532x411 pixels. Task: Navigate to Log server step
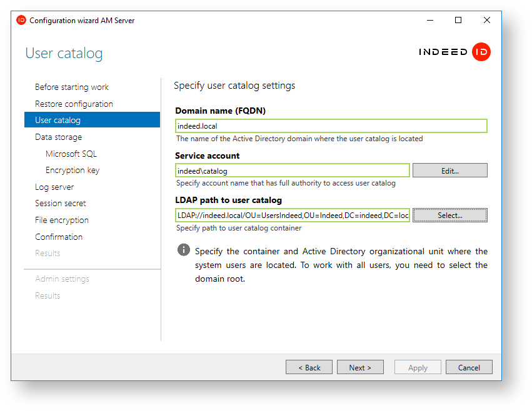[x=54, y=187]
